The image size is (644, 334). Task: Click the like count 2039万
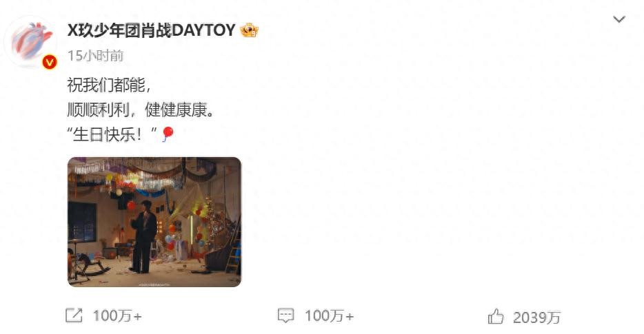(536, 317)
